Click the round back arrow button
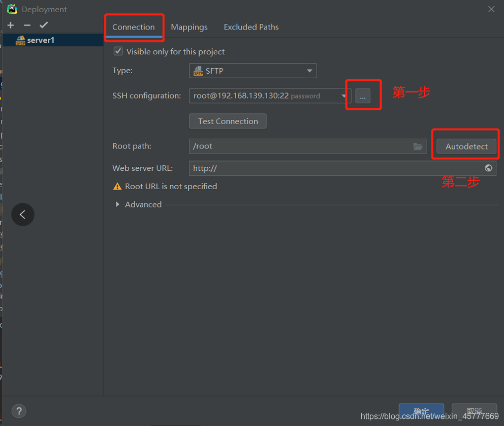The image size is (504, 426). tap(23, 215)
